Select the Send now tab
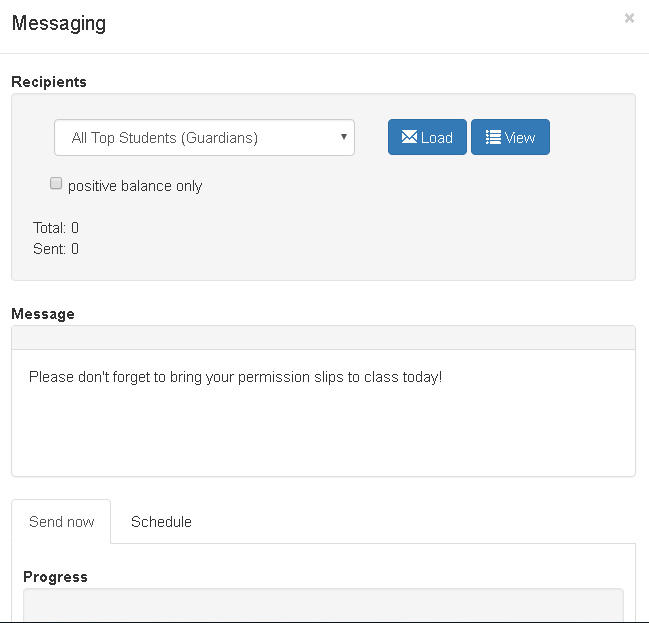Screen dimensions: 649x623 [x=61, y=522]
